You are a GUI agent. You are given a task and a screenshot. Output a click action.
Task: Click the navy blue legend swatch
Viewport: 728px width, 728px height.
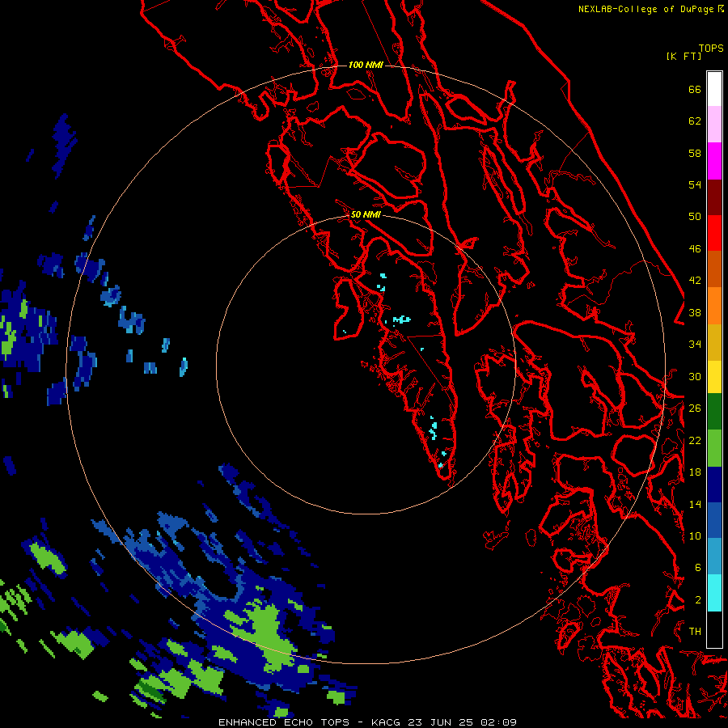pos(714,485)
